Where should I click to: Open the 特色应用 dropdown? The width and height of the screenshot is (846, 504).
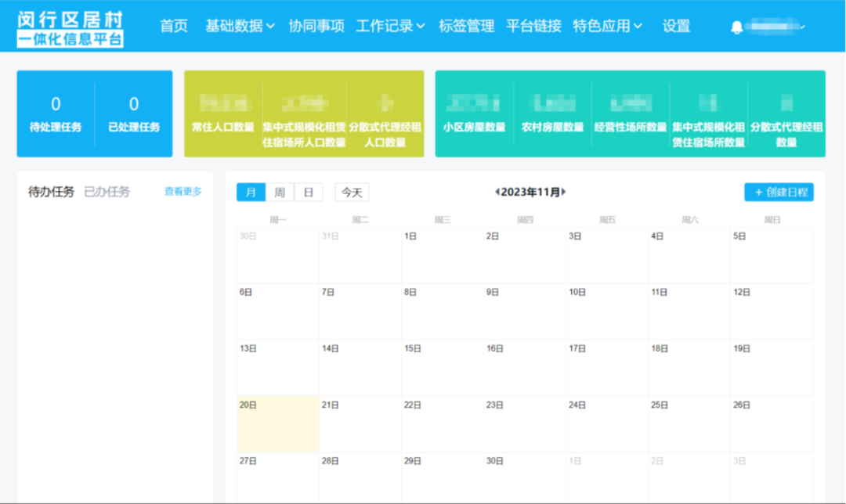[606, 25]
